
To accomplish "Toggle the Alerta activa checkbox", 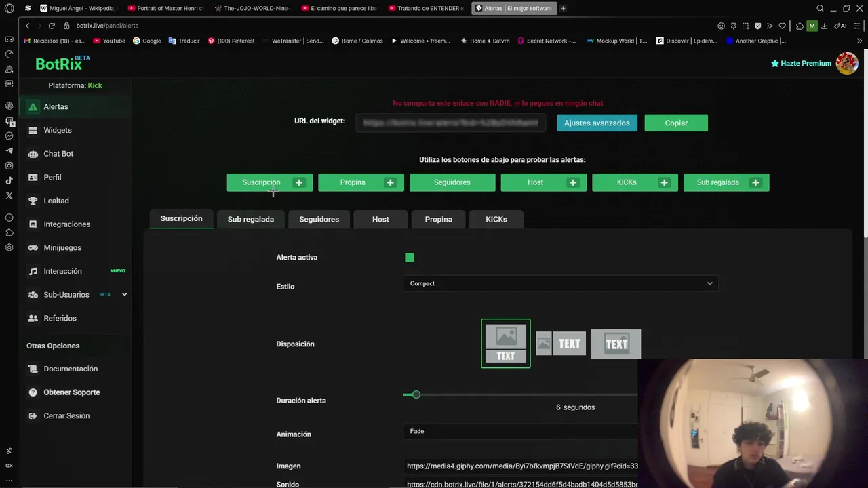I will 410,258.
